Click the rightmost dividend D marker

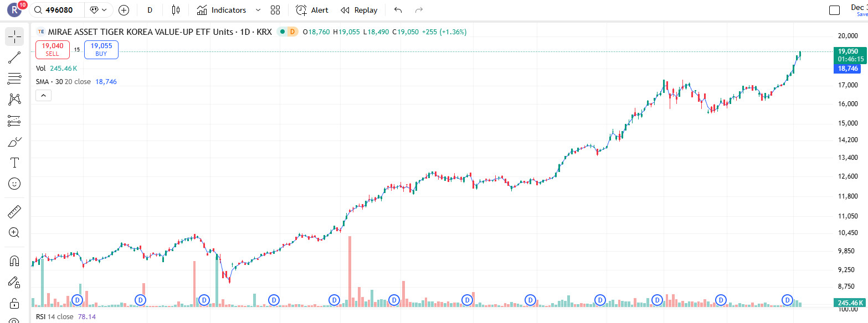point(787,300)
